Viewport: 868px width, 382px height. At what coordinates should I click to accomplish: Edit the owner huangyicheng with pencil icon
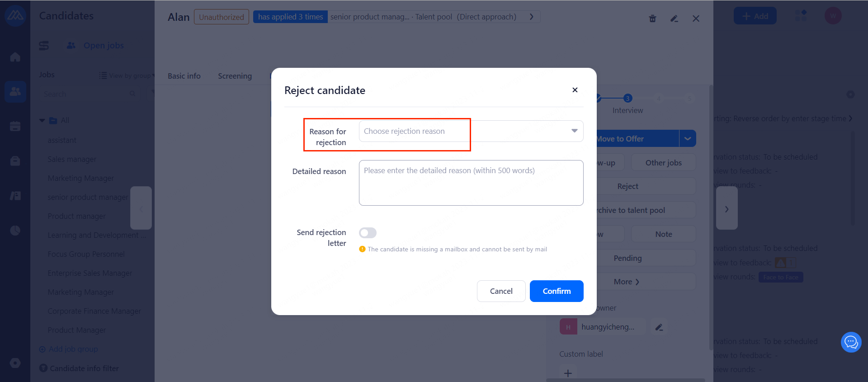[659, 327]
